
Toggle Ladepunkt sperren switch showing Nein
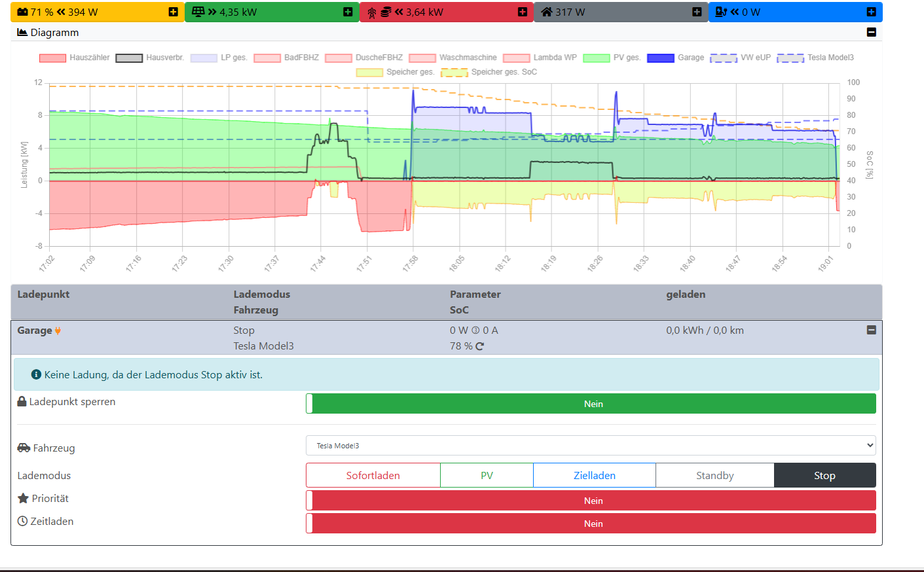click(591, 404)
